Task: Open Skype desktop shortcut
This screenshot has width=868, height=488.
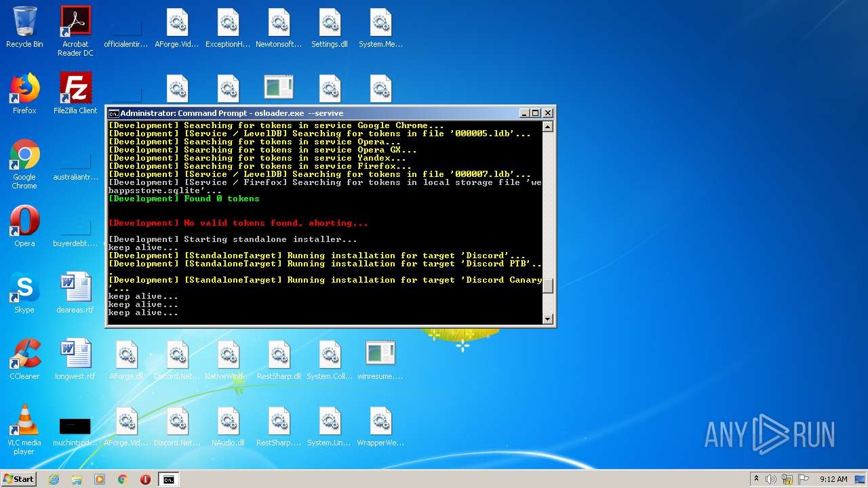Action: pos(24,293)
